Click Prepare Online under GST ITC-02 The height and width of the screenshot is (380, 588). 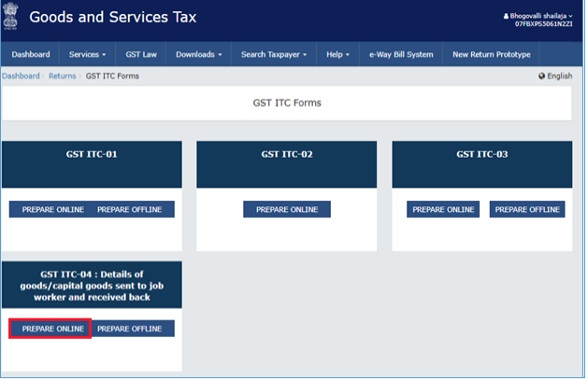click(x=287, y=209)
